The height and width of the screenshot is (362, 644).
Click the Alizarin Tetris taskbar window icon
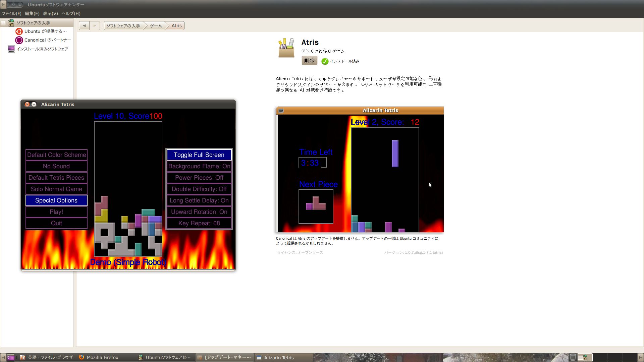[x=259, y=357]
